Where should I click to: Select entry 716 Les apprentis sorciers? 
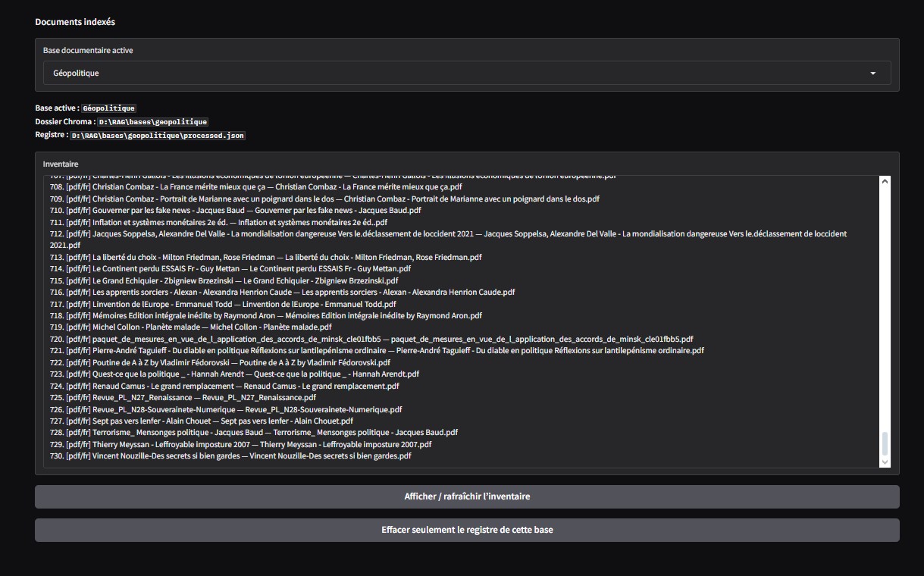282,293
